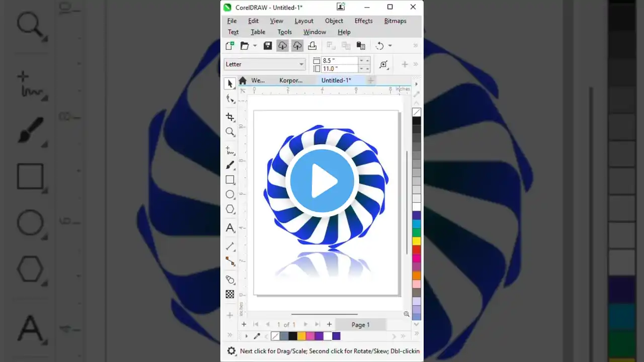The width and height of the screenshot is (644, 362).
Task: Click the zoom navigator icon below canvas
Action: pyautogui.click(x=407, y=314)
